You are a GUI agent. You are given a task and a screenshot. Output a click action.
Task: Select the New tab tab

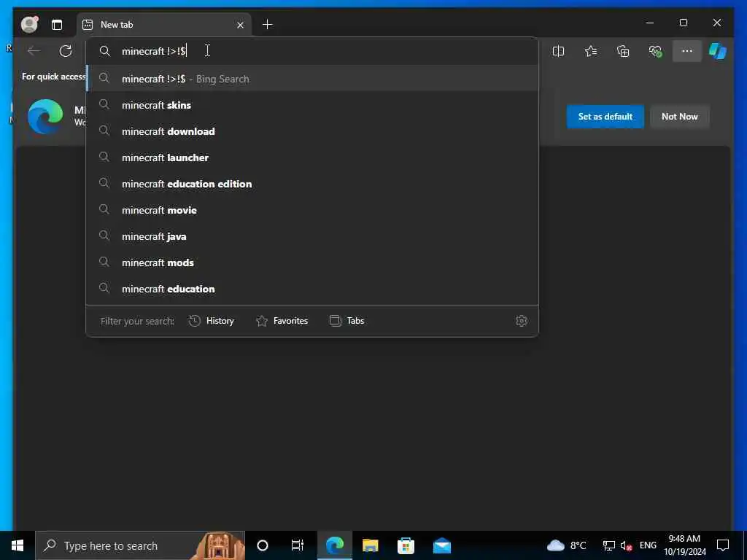[x=164, y=25]
